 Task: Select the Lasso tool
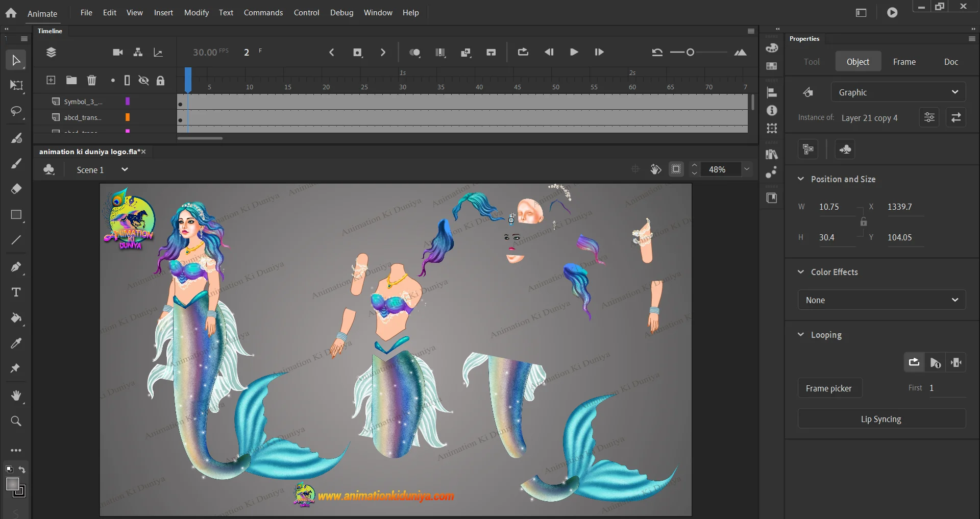tap(16, 111)
